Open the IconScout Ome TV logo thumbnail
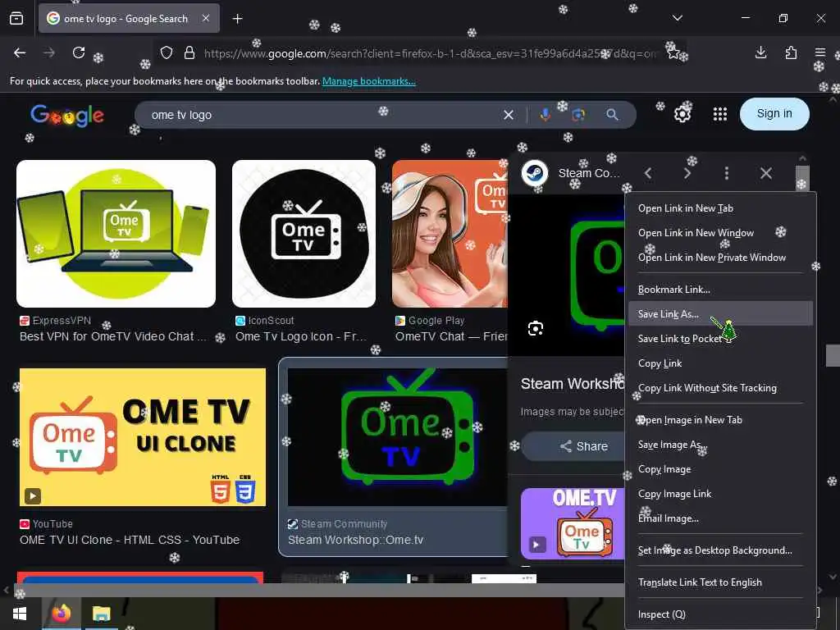Screen dimensions: 840x630 point(304,234)
